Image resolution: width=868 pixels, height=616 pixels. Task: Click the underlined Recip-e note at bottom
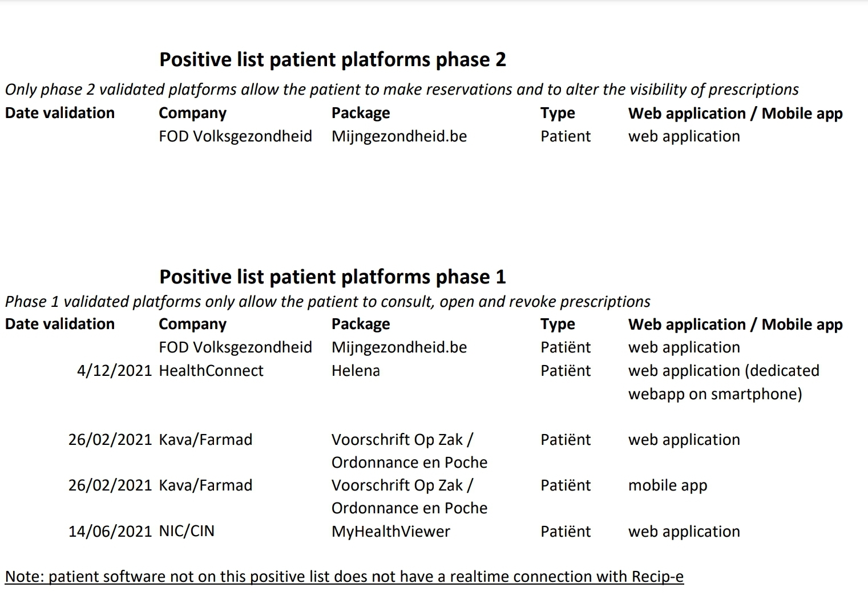[x=344, y=577]
